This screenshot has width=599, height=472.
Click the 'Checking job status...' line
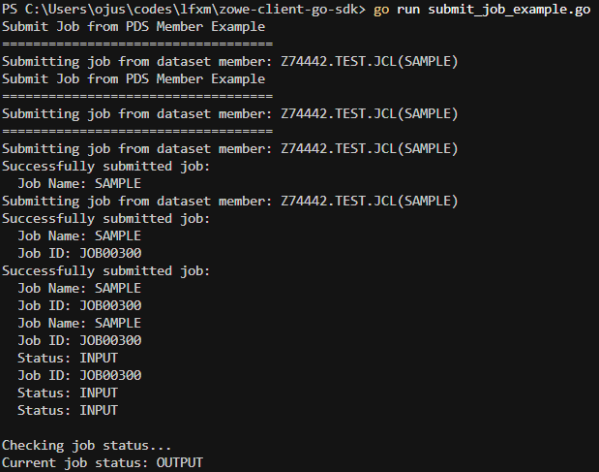coord(86,446)
